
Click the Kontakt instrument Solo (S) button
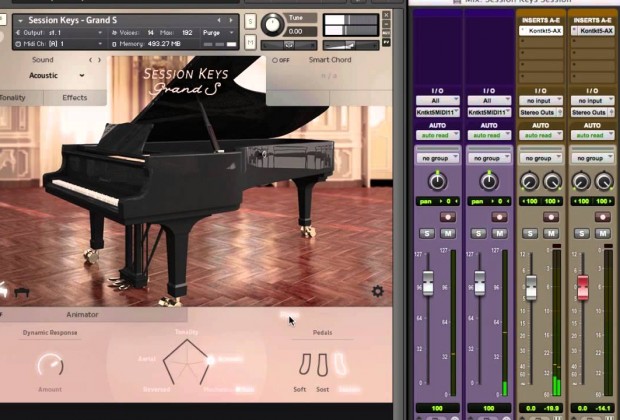click(x=250, y=21)
